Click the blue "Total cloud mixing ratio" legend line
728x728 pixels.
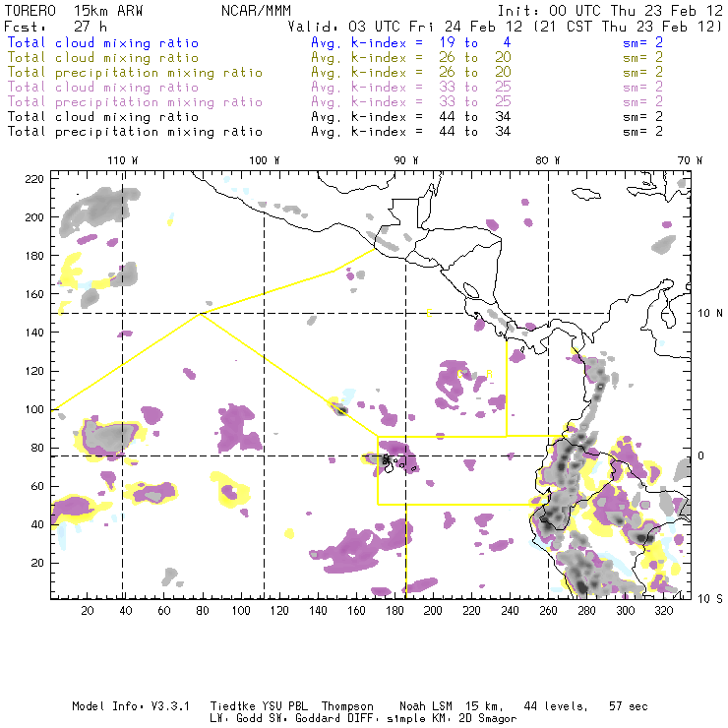[x=103, y=43]
